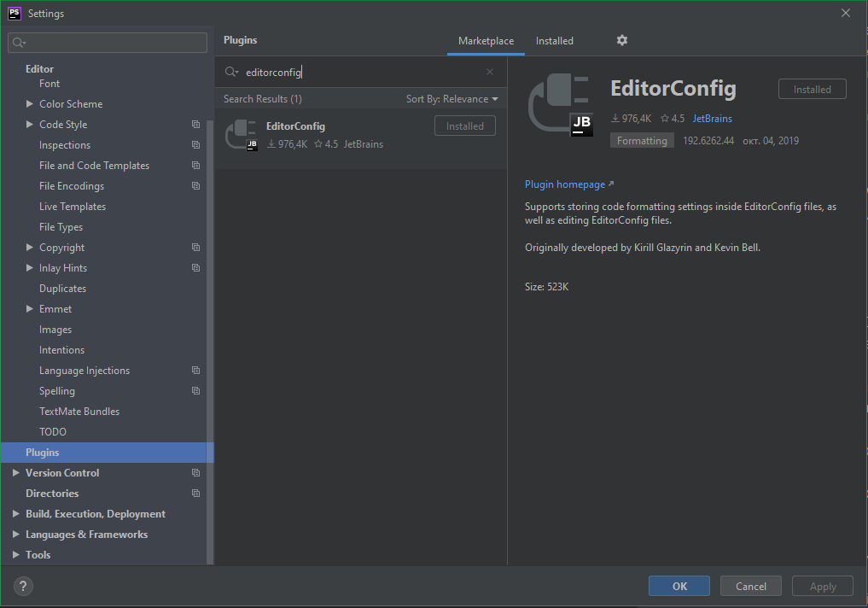
Task: Focus the settings search input field
Action: pyautogui.click(x=108, y=43)
